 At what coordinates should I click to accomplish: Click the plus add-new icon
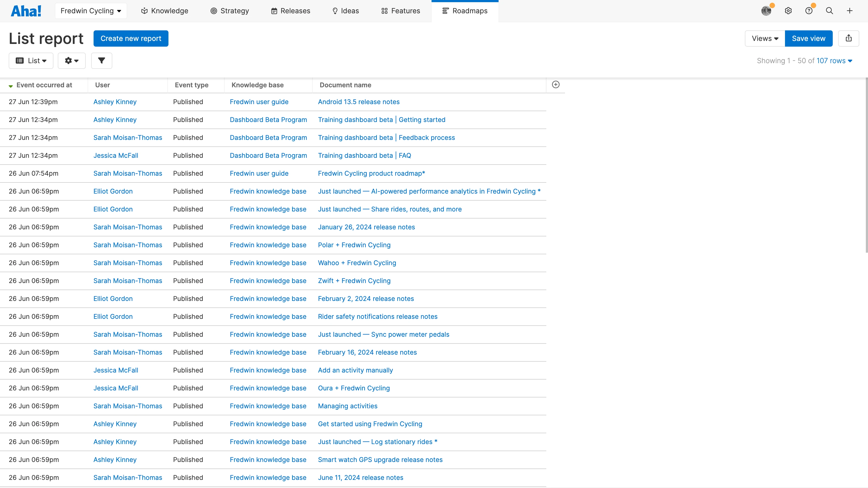pos(850,11)
